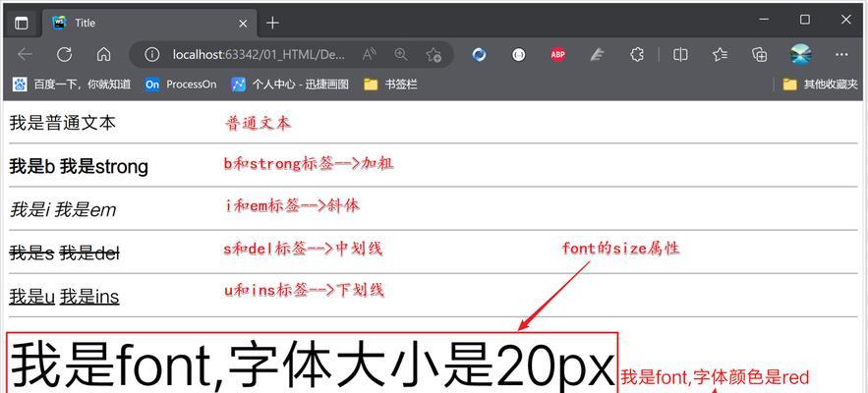The height and width of the screenshot is (393, 868).
Task: Open Settings and more menu
Action: tap(841, 54)
